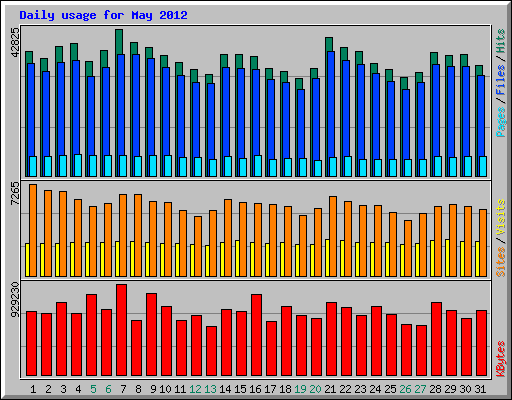Click the green weekend day label 20

[x=315, y=389]
